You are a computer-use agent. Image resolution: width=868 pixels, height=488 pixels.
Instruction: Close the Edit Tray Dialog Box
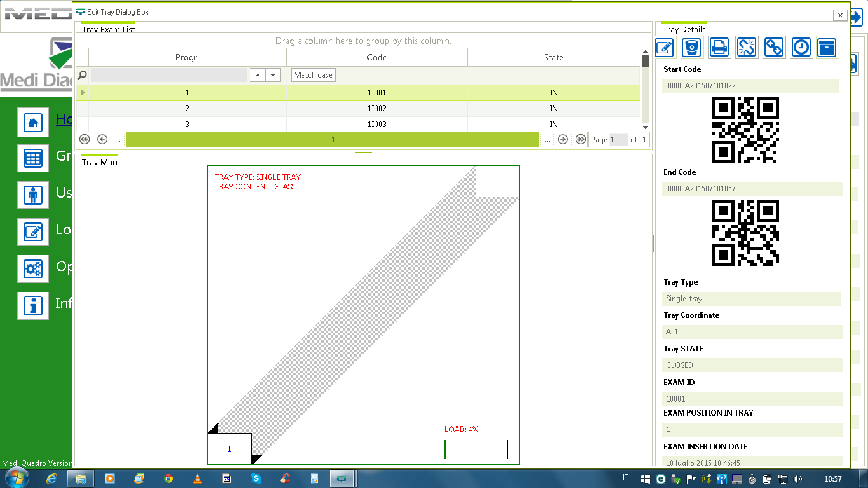(x=840, y=15)
